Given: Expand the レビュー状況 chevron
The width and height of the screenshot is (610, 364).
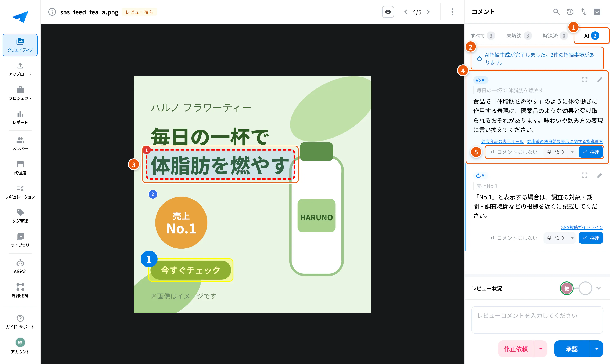Looking at the screenshot, I should [x=599, y=288].
